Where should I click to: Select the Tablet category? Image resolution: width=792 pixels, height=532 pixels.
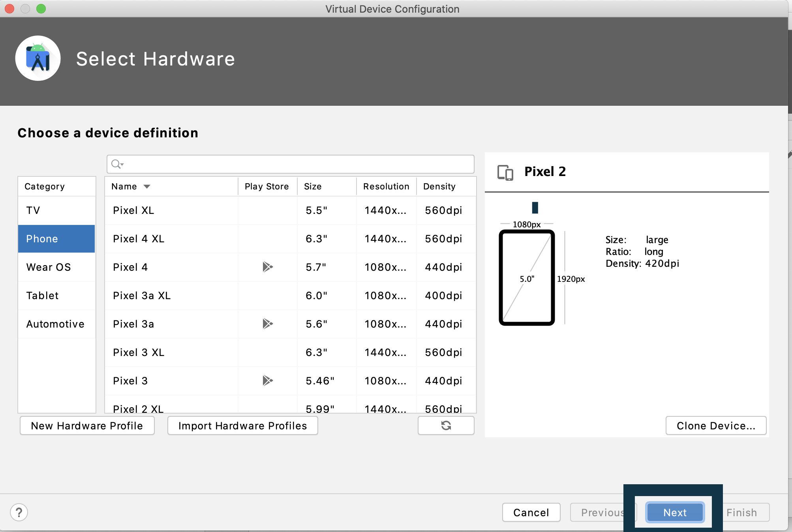43,296
